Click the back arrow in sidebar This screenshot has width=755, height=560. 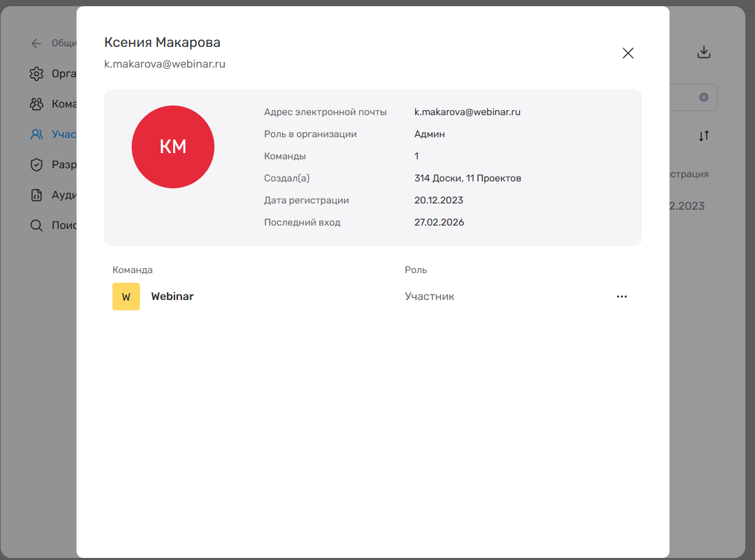click(37, 43)
